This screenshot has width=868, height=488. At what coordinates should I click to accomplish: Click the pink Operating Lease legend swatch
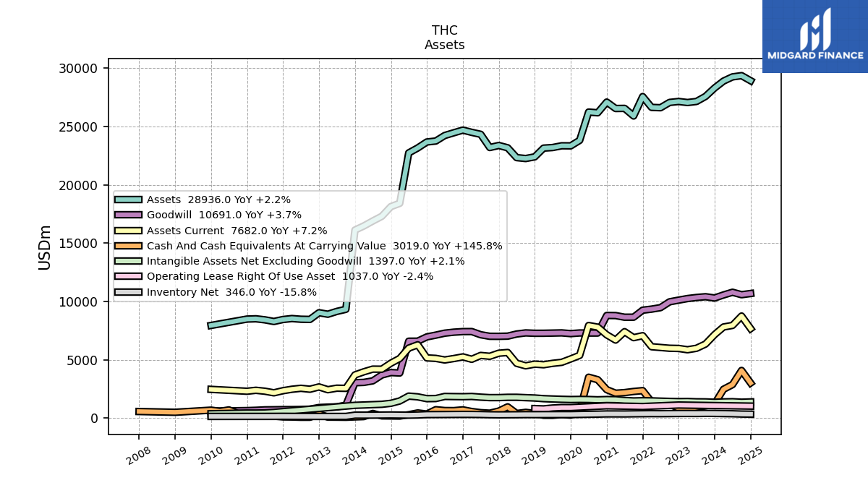point(129,276)
